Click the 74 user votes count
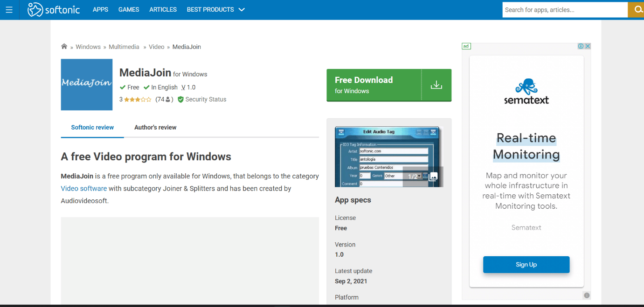 [164, 99]
